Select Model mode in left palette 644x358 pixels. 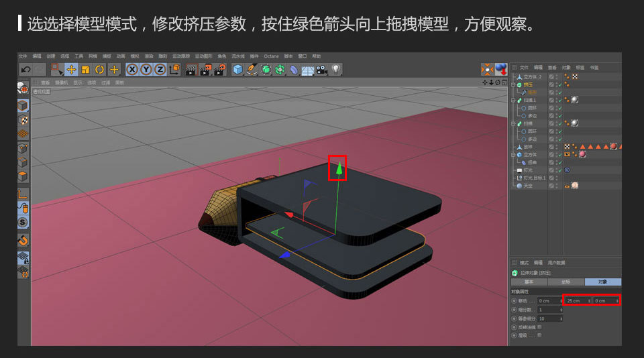click(23, 106)
